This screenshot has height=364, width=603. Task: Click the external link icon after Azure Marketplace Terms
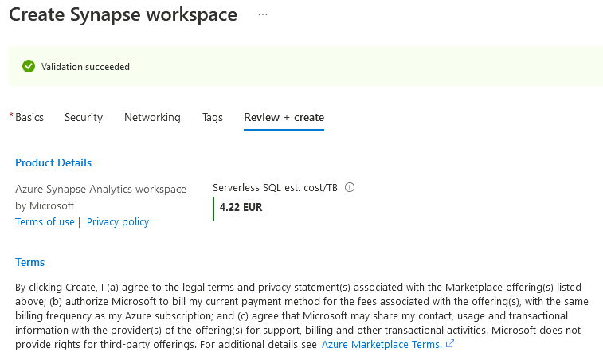pos(450,343)
